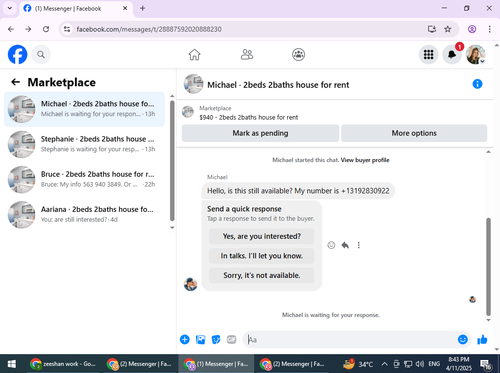Open Bruce conversation in chat list
The image size is (500, 373).
pyautogui.click(x=84, y=179)
